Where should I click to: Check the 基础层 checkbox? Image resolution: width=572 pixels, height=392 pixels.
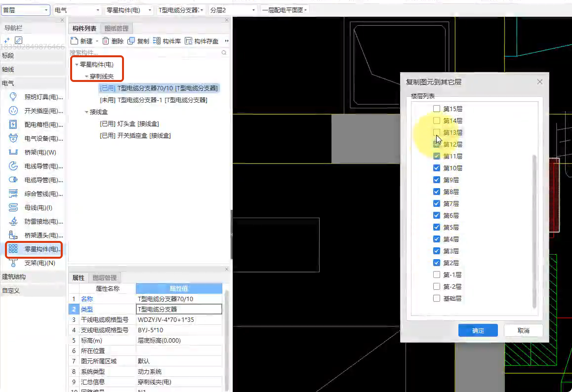[437, 298]
